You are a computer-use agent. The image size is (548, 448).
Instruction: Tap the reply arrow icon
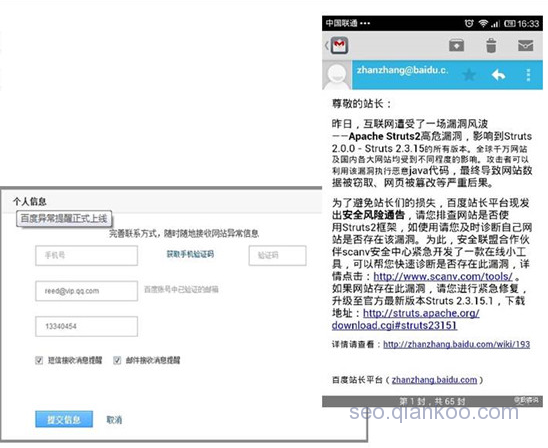click(498, 74)
